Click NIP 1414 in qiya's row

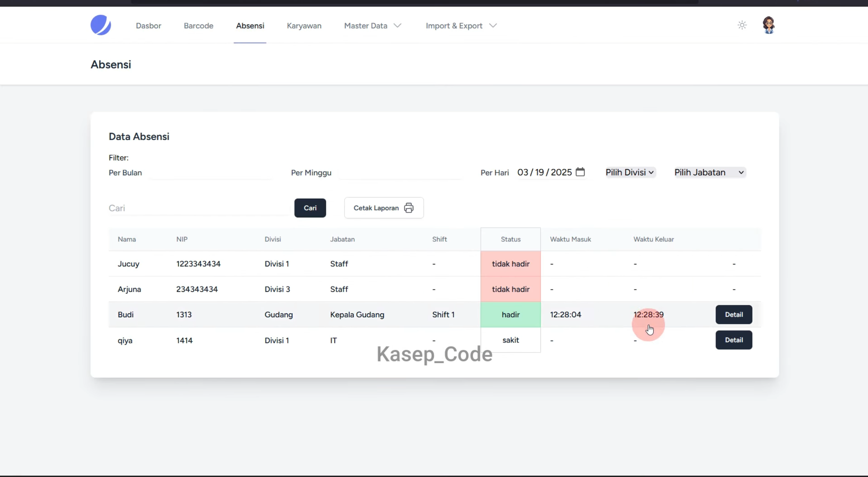click(x=184, y=340)
